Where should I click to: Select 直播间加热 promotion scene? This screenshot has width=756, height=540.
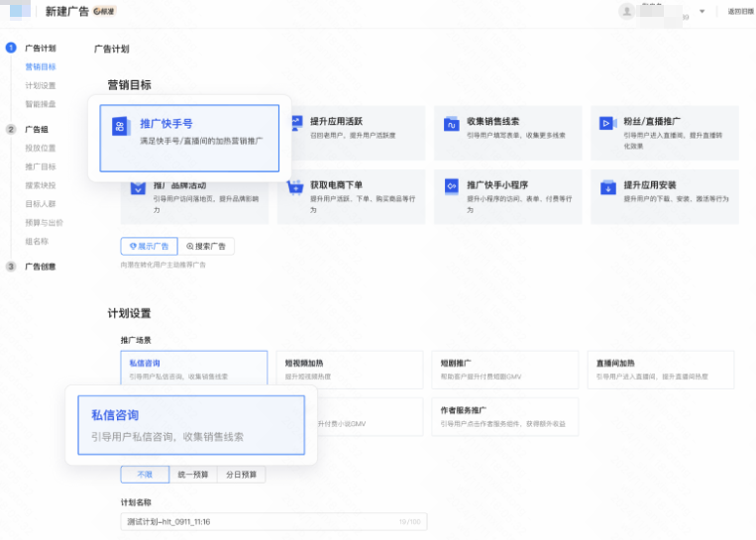click(x=661, y=370)
